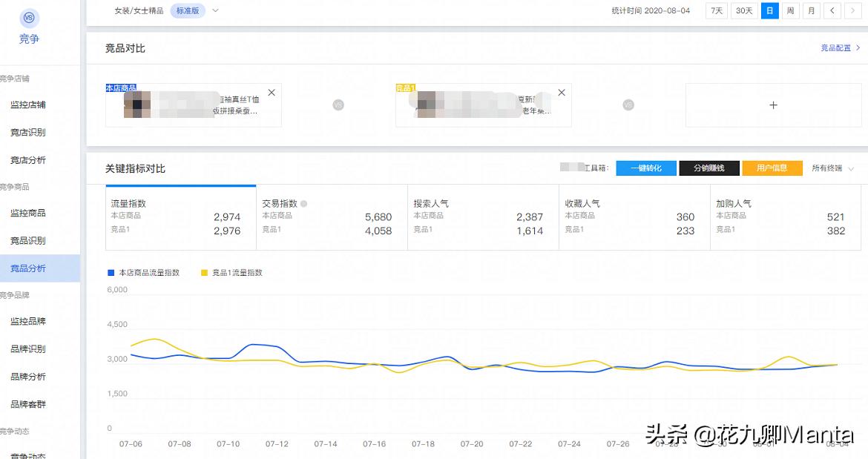868x459 pixels.
Task: Click the VS badge between product cards
Action: pos(338,105)
